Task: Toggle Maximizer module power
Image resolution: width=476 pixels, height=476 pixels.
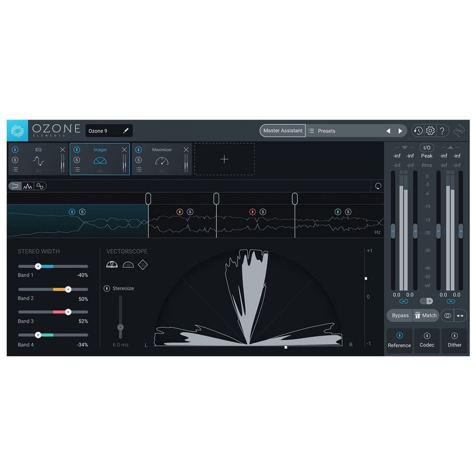Action: (139, 149)
